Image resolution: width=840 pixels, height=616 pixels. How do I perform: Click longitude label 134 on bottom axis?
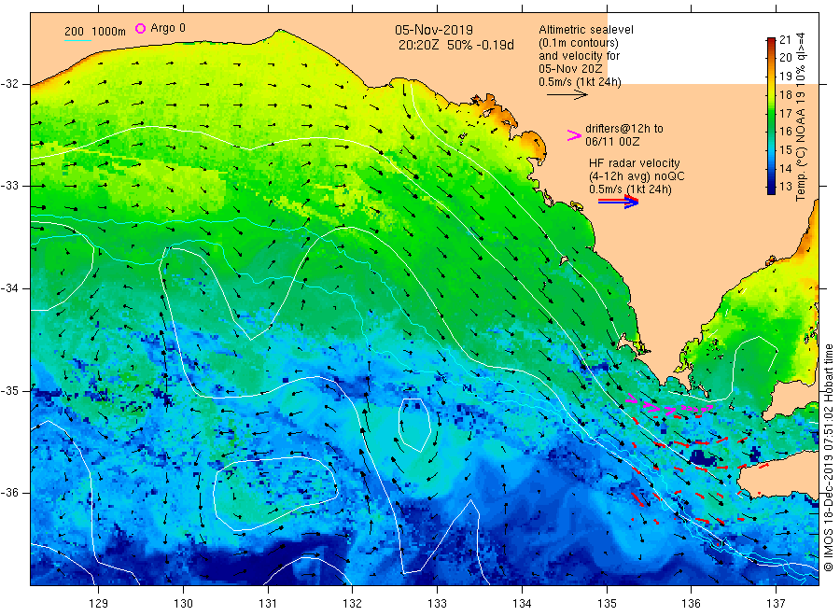pyautogui.click(x=522, y=604)
